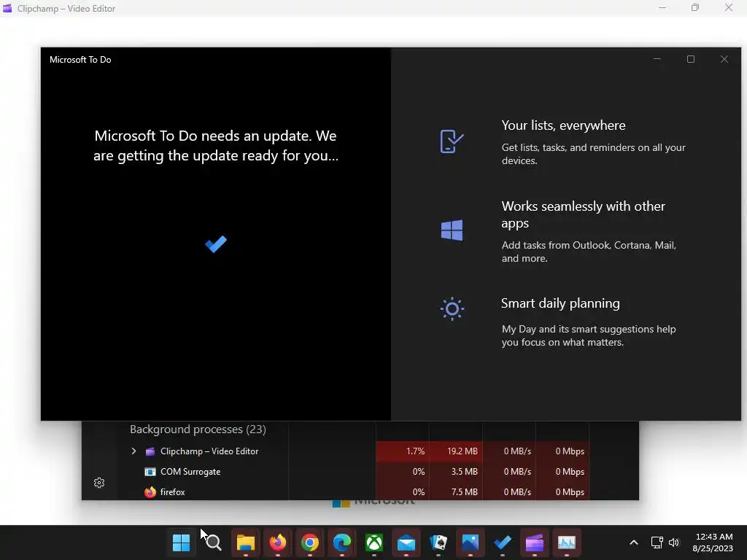Click the To Do blue checkmark logo
The width and height of the screenshot is (747, 560).
(x=216, y=244)
